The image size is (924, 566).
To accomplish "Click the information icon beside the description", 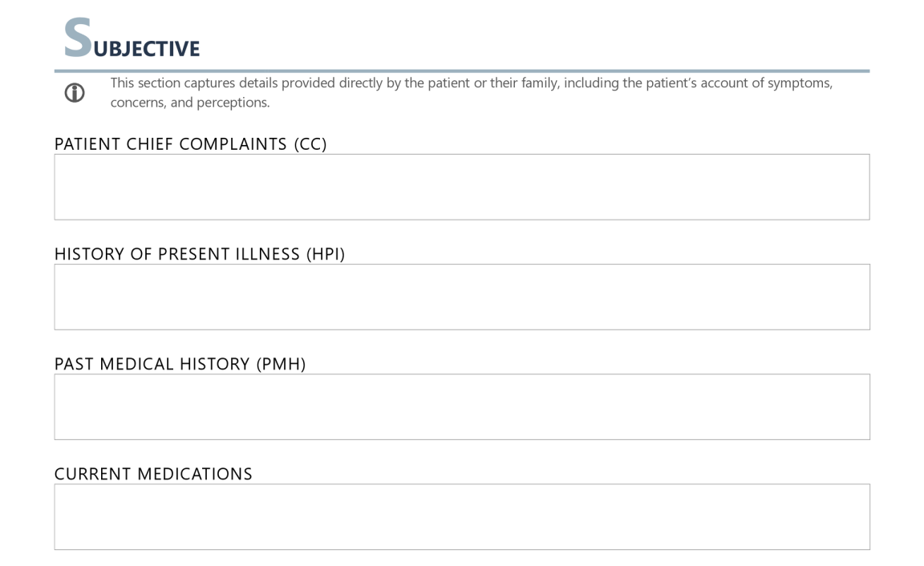I will pos(75,93).
